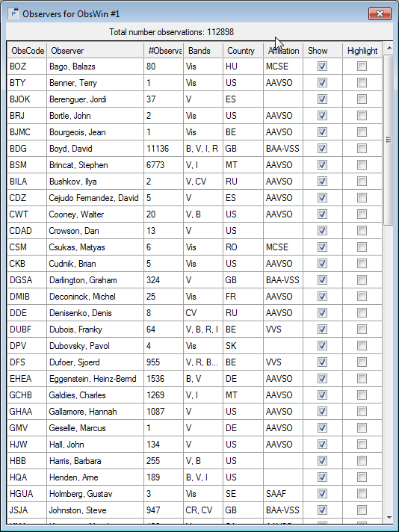Sort by the ObsCode column header
The image size is (399, 532).
pyautogui.click(x=27, y=51)
